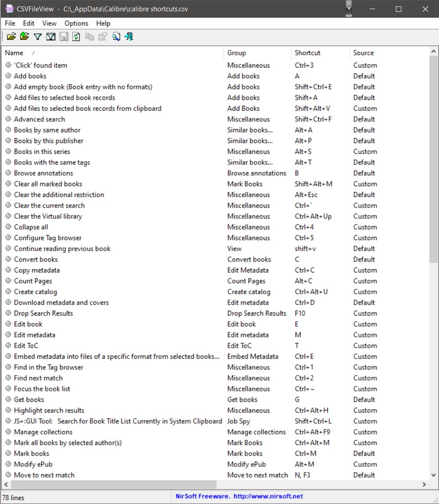
Task: Click the row icon beside Edit ToC
Action: (x=8, y=345)
